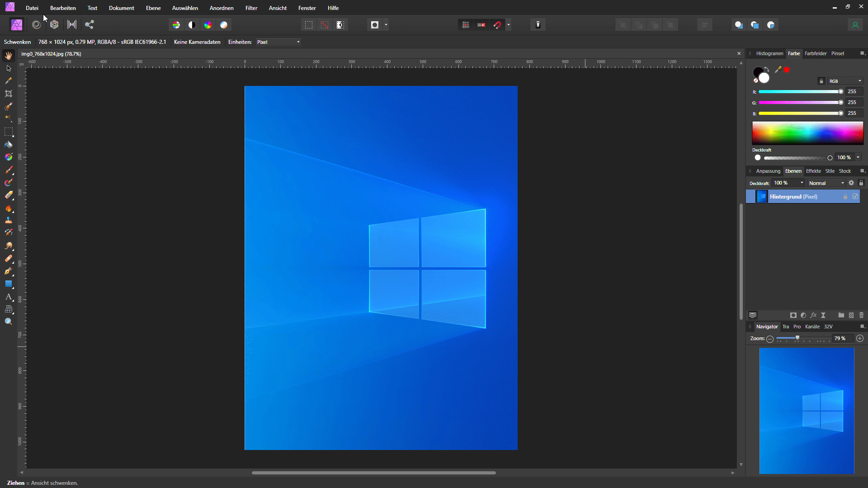Screen dimensions: 868x488
Task: Toggle Move By Whole Pixels icon
Action: point(481,25)
